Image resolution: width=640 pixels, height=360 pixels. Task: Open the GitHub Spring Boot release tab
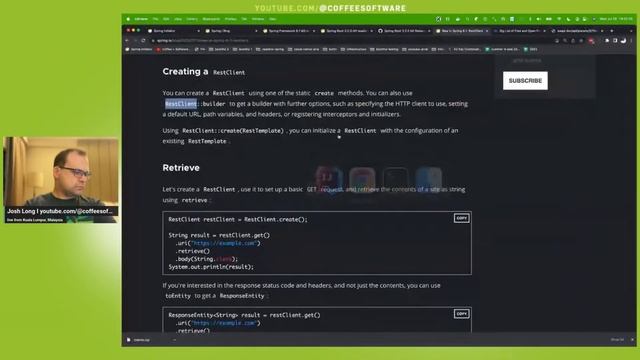tap(403, 31)
